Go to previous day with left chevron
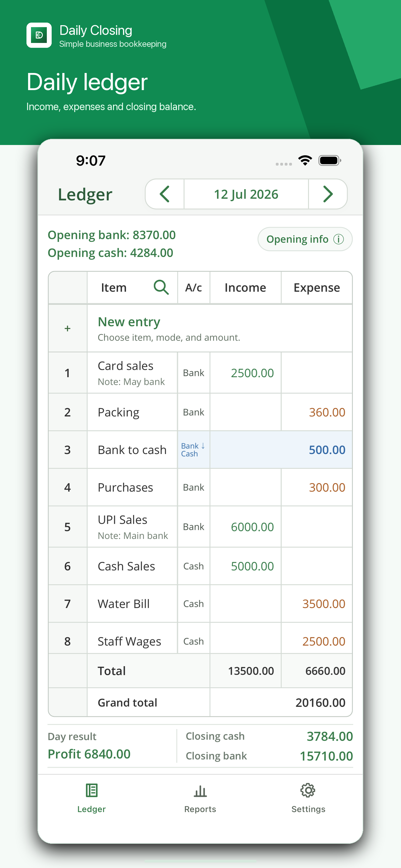 pos(164,194)
